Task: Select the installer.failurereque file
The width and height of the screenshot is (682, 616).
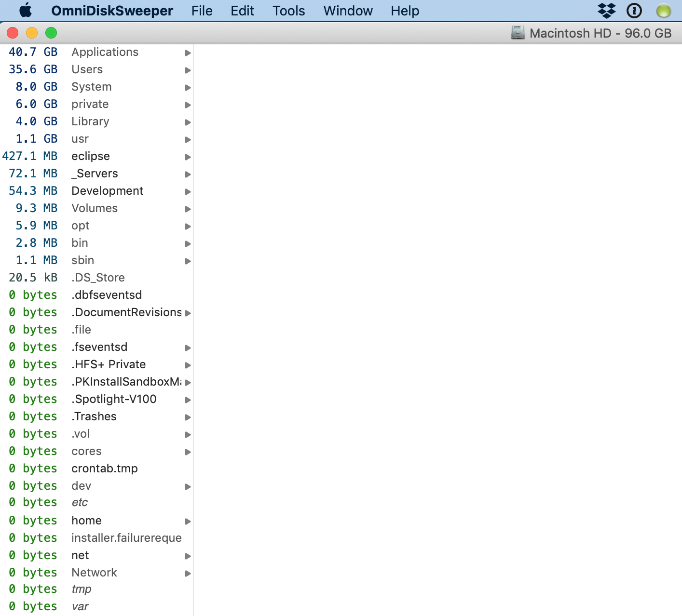Action: [x=126, y=538]
